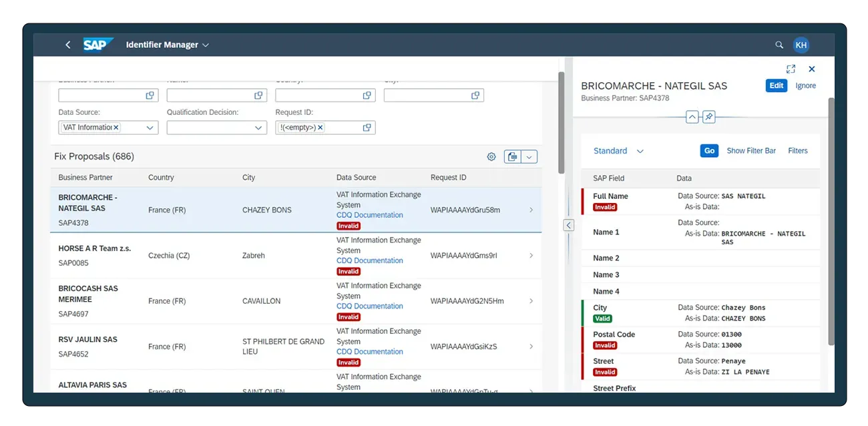Open the Identifier Manager title dropdown
Image resolution: width=868 pixels, height=426 pixels.
tap(168, 45)
